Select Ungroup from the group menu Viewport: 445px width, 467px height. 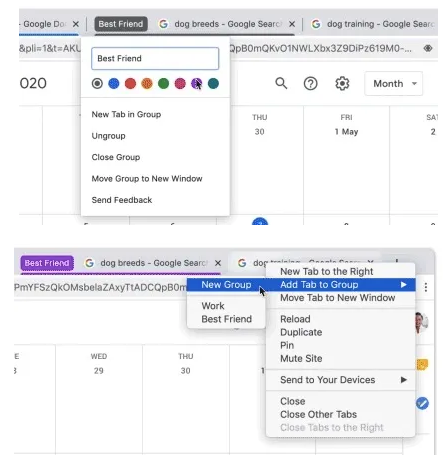[108, 136]
